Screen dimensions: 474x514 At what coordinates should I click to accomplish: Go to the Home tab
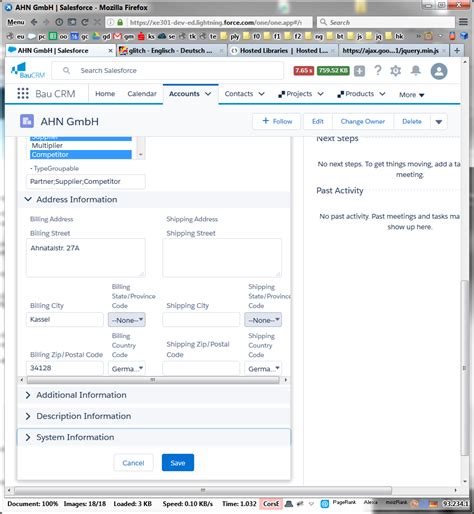click(105, 94)
